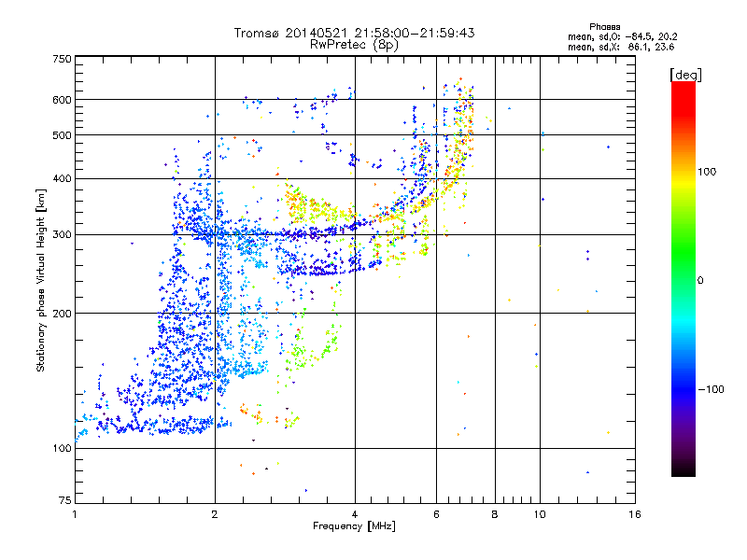747x560 pixels.
Task: Click the colorbar tick label '0'
Action: [700, 281]
